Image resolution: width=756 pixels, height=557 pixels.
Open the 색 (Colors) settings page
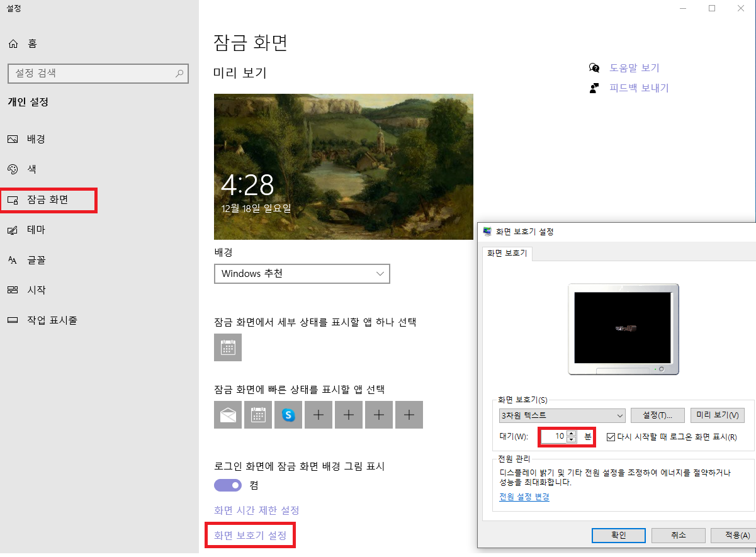tap(31, 169)
